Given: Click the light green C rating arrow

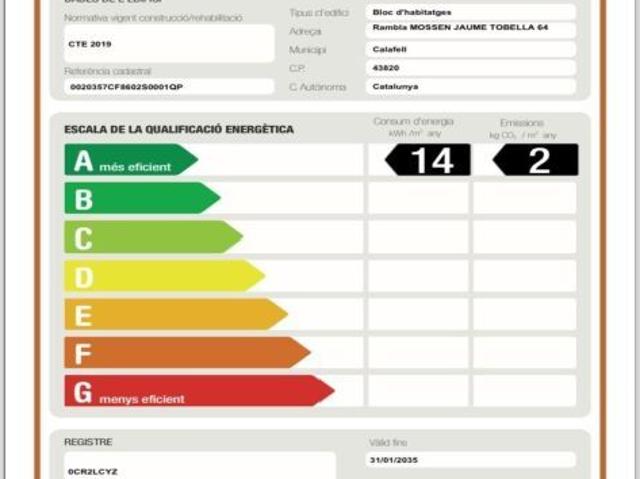Looking at the screenshot, I should 153,237.
